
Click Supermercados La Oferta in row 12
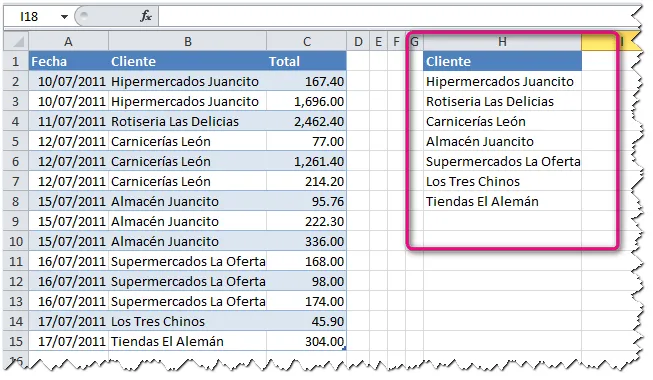[x=187, y=281]
